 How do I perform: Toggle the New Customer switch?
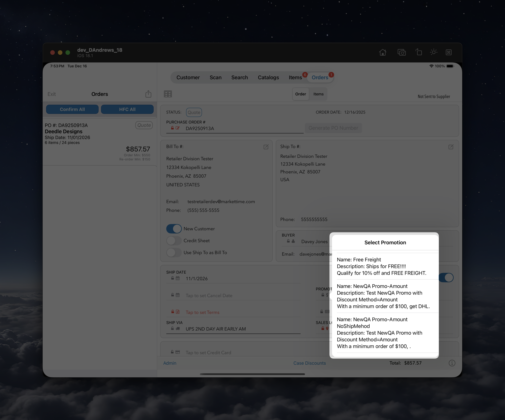point(174,229)
